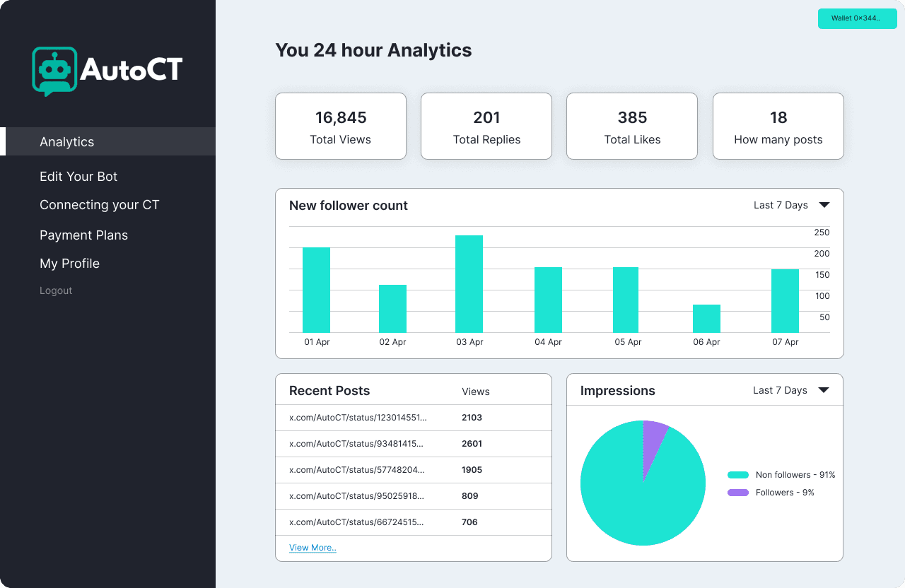This screenshot has width=905, height=588.
Task: Click the arrow beside follower count Last 7 Days
Action: (x=824, y=205)
